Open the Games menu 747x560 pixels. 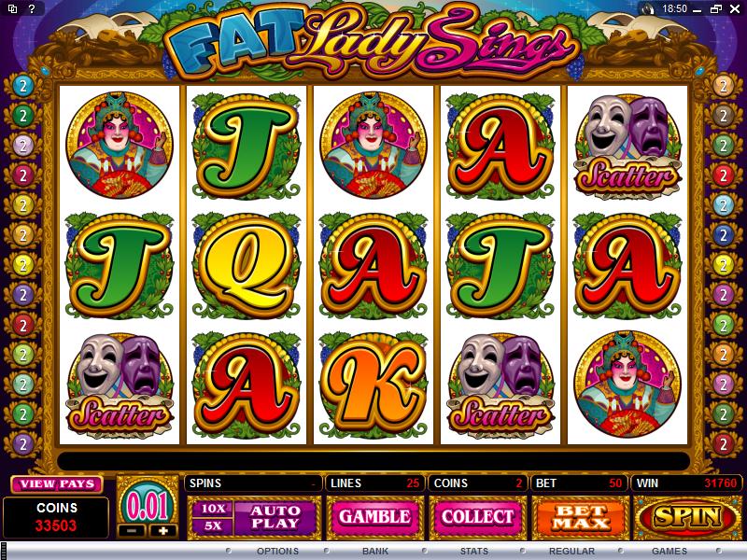[669, 551]
